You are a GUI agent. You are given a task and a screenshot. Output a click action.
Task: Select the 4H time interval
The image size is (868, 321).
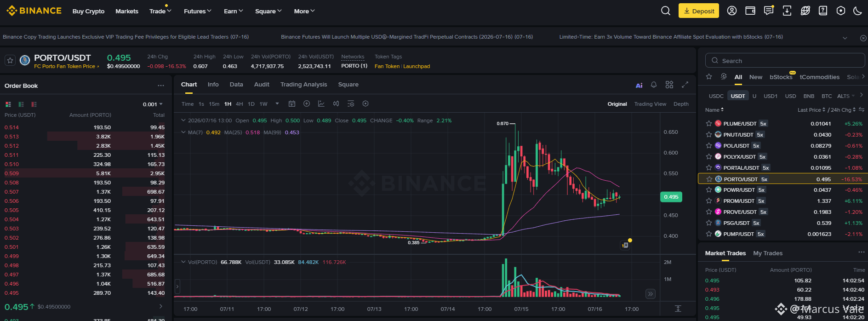[239, 104]
